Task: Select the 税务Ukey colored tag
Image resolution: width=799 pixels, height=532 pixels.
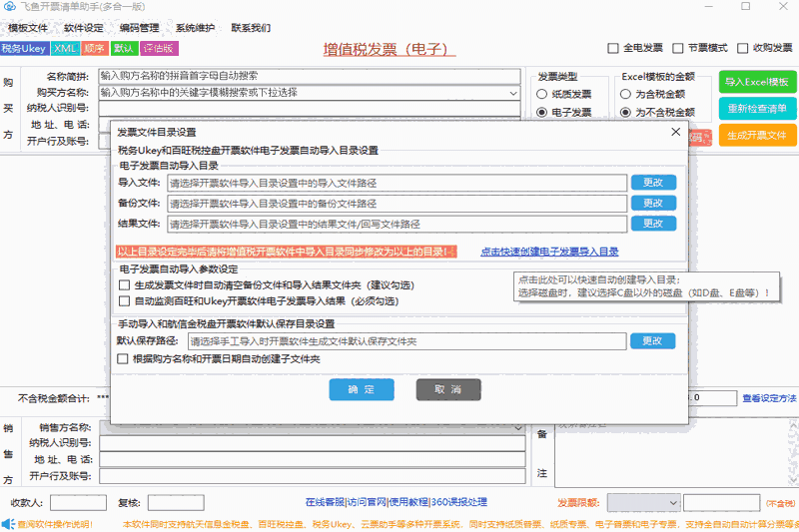Action: click(24, 48)
